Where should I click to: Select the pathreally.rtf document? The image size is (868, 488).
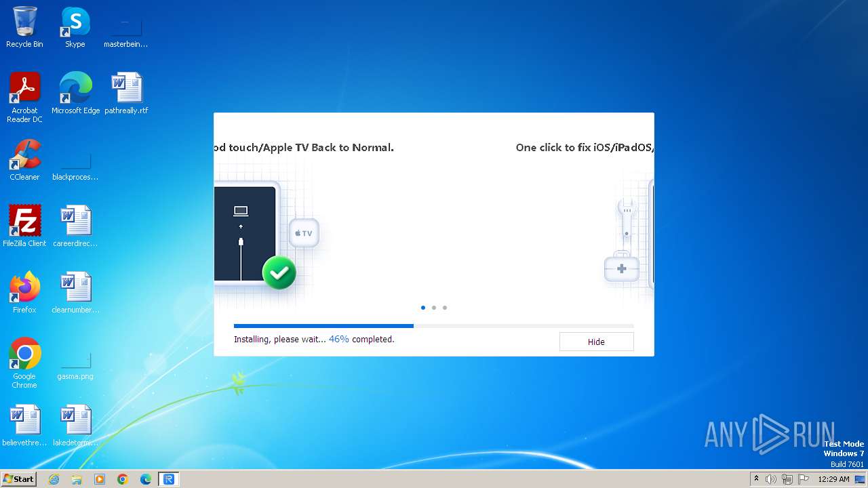(126, 94)
